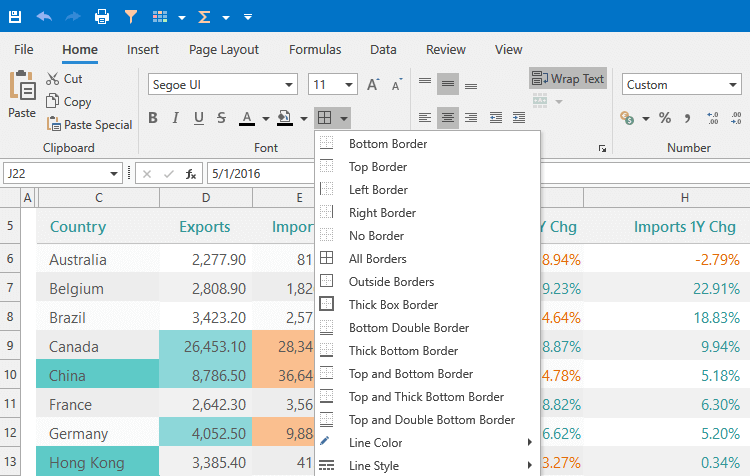The image size is (750, 476).
Task: Toggle Wrap Text option
Action: coord(568,79)
